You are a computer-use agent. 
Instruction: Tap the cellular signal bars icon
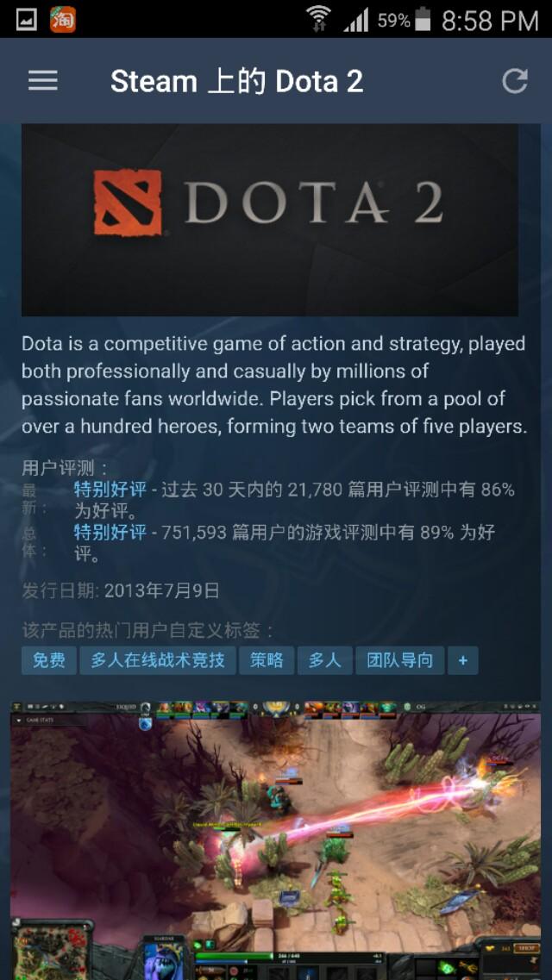tap(356, 20)
